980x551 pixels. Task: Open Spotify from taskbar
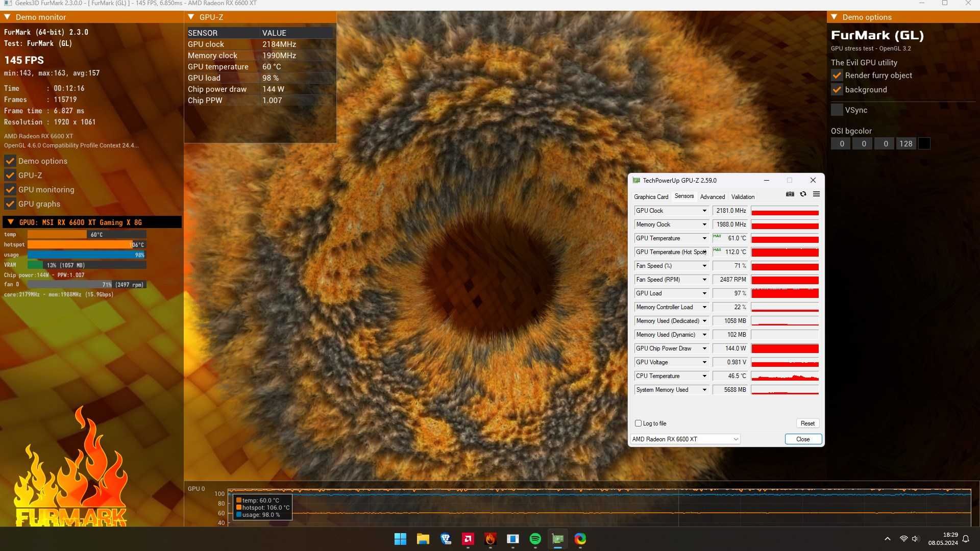535,539
